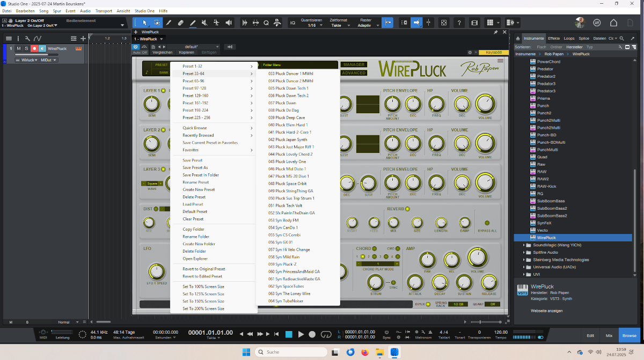Toggle the plugin power (bypass) button
644x360 pixels.
[136, 47]
